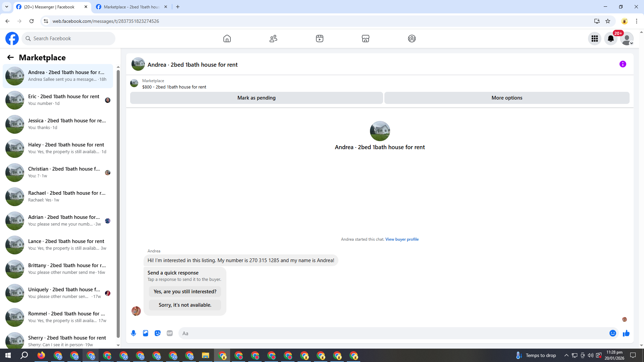The width and height of the screenshot is (644, 362).
Task: Open the Reels video icon
Action: (x=320, y=39)
